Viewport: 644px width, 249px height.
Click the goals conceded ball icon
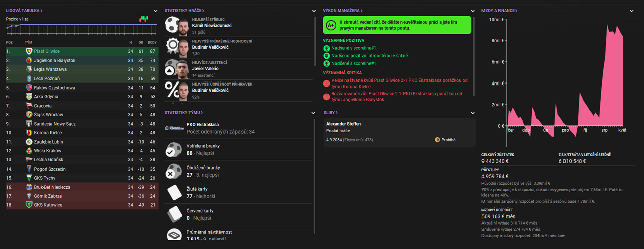(x=173, y=171)
